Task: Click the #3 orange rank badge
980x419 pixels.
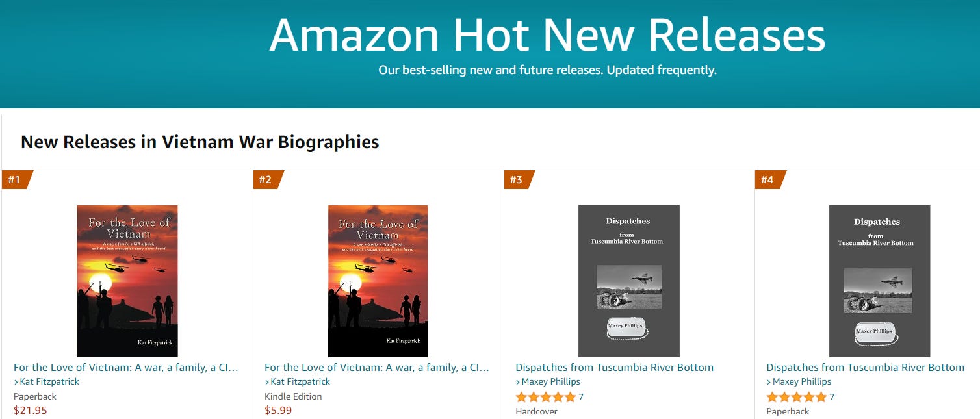Action: tap(519, 179)
